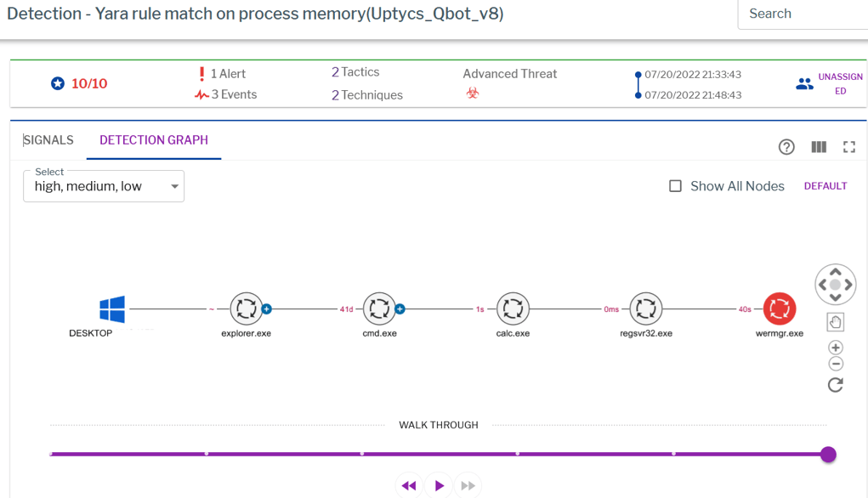The width and height of the screenshot is (868, 498).
Task: Click the explorer.exe process node
Action: point(247,308)
